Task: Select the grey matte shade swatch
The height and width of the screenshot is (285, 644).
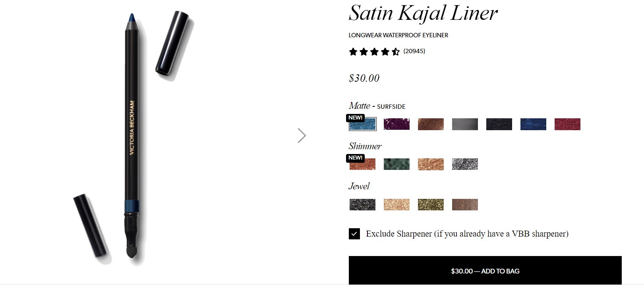Action: pyautogui.click(x=465, y=124)
